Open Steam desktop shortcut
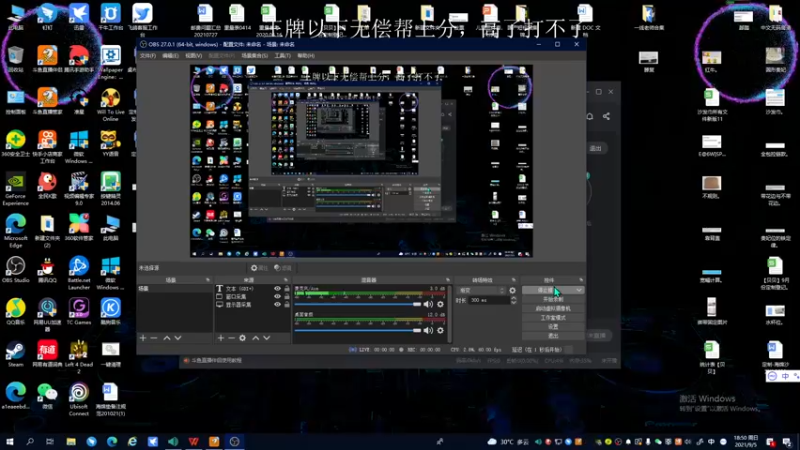Screen dimensions: 800x450 (x=16, y=354)
